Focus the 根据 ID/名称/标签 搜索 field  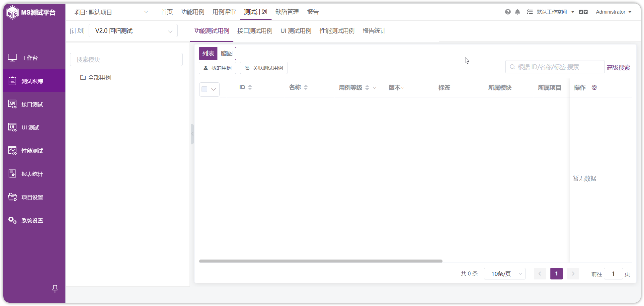tap(555, 67)
